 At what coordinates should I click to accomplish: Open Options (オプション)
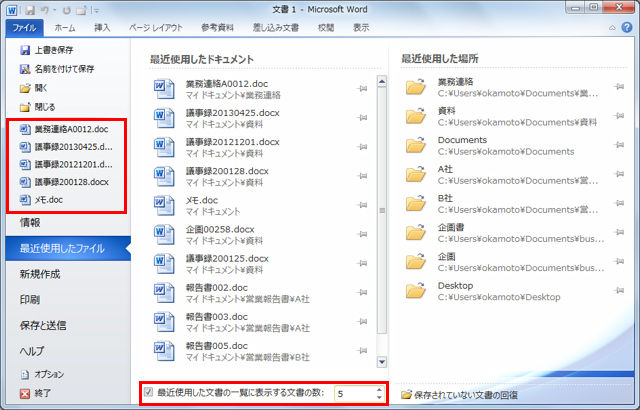(42, 374)
